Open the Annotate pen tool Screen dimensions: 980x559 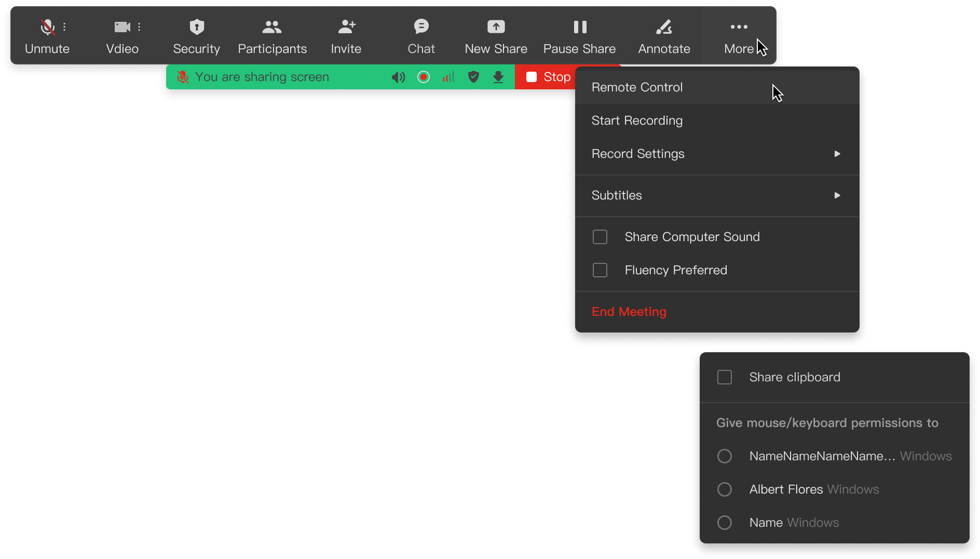[x=664, y=27]
